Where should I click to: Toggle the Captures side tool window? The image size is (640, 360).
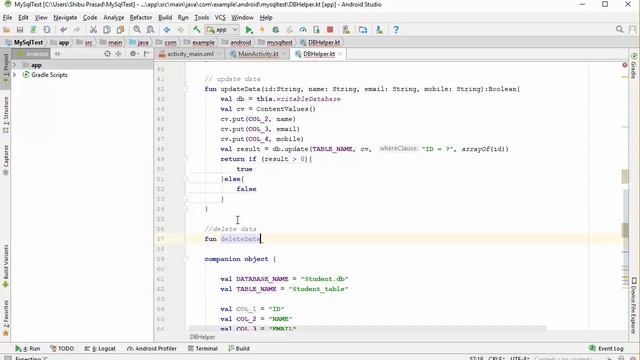tap(6, 160)
